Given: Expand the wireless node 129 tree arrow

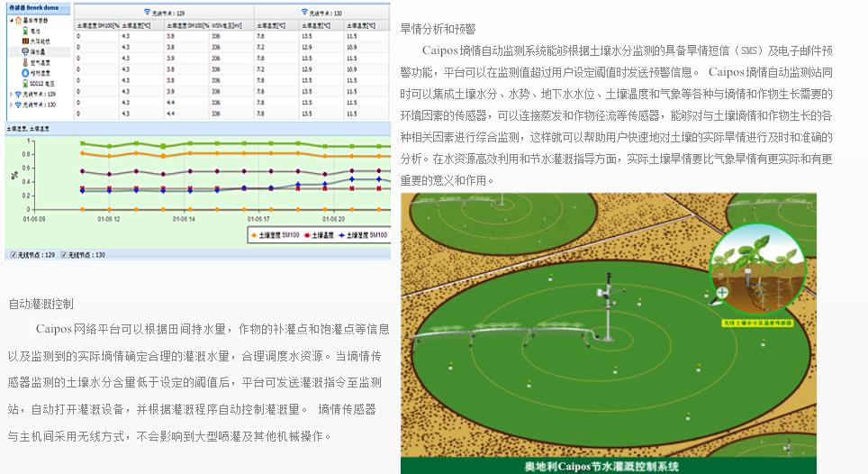Looking at the screenshot, I should point(12,94).
